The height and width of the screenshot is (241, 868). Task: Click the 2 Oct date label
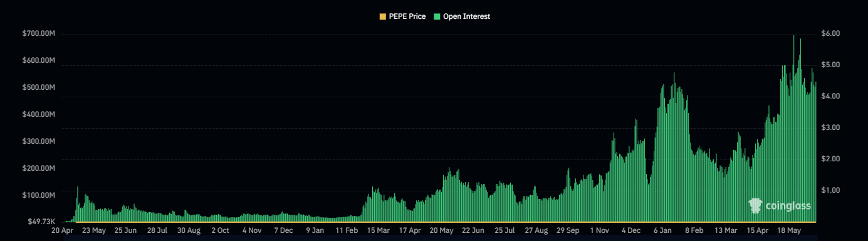coord(220,231)
